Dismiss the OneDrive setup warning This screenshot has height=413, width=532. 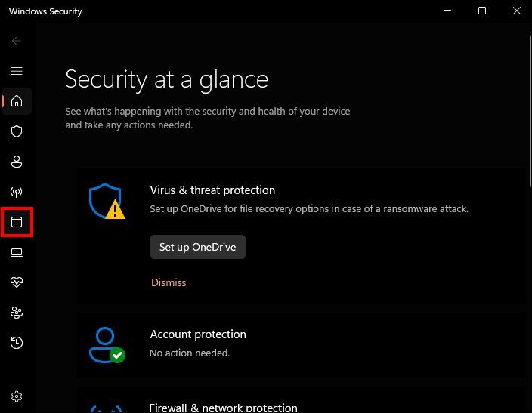pyautogui.click(x=168, y=282)
